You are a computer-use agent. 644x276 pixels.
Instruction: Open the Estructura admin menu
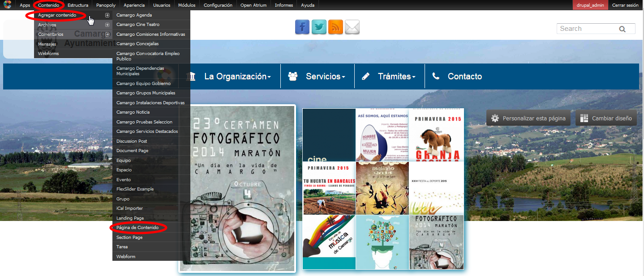[78, 5]
